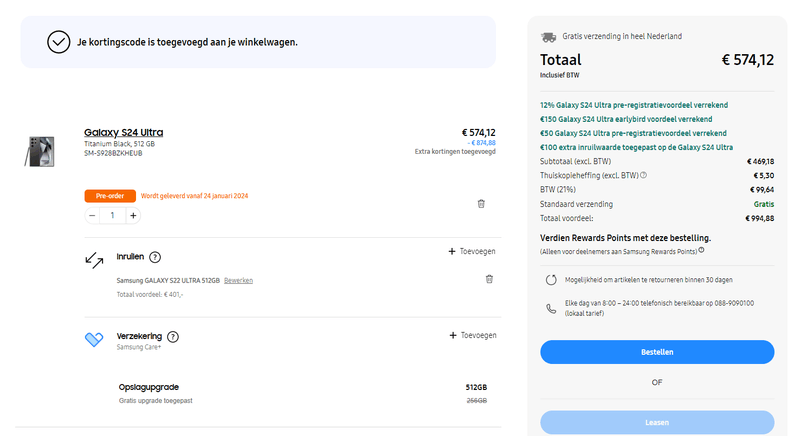Screen dimensions: 800x436
Task: Open the Galaxy S24 Ultra product link
Action: click(123, 132)
